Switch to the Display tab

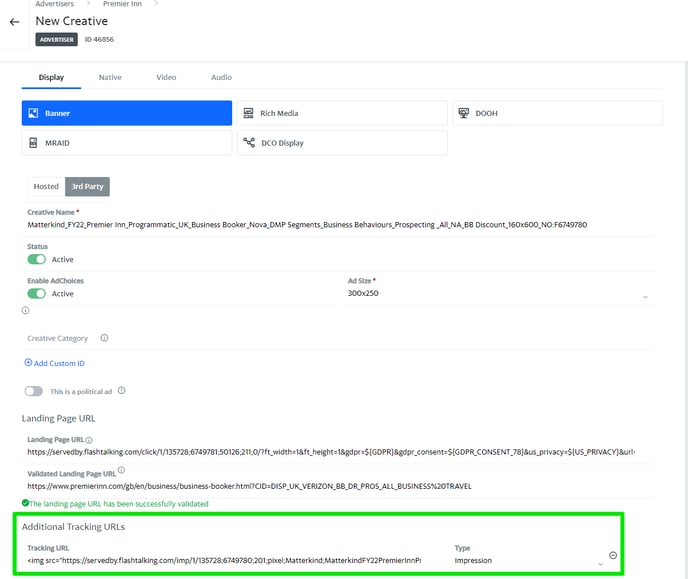(x=51, y=77)
